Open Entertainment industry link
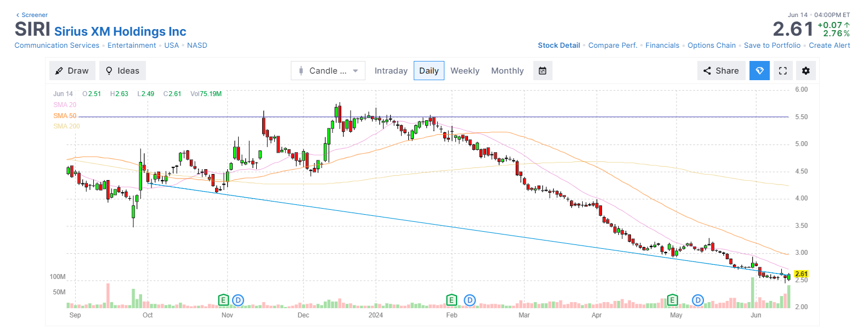868x335 pixels. [132, 46]
